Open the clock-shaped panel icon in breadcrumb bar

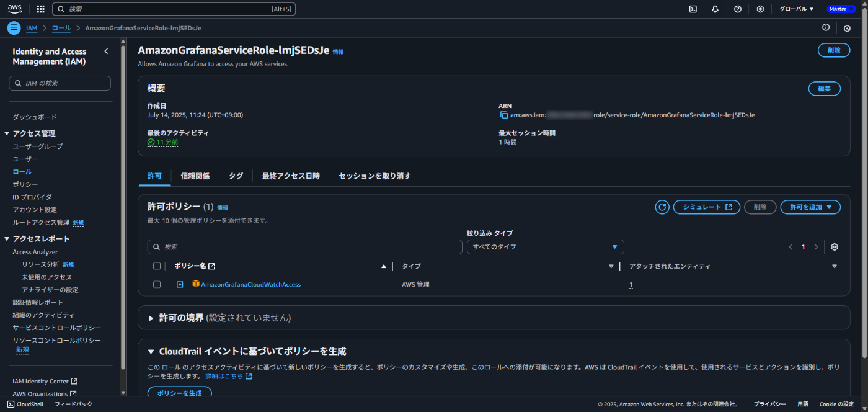847,28
